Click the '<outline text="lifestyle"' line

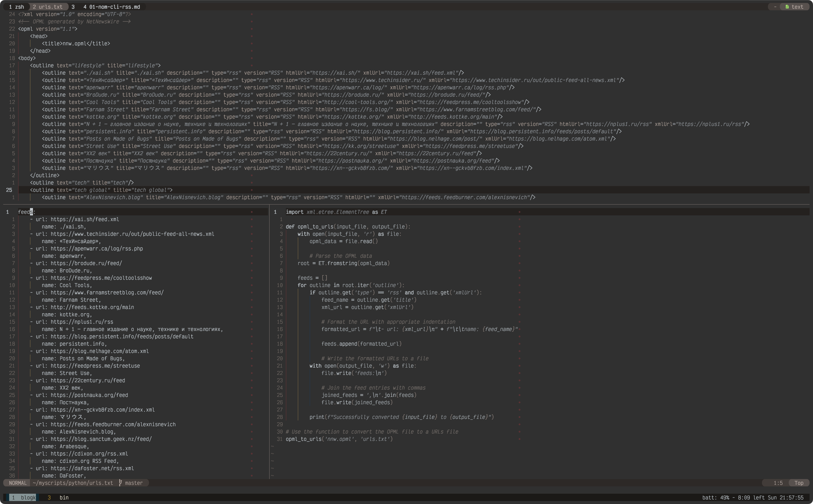95,65
